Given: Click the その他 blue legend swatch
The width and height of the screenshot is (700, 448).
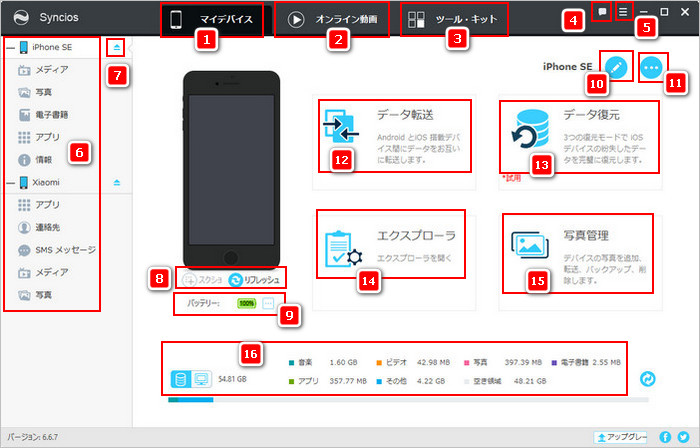Looking at the screenshot, I should (x=379, y=382).
